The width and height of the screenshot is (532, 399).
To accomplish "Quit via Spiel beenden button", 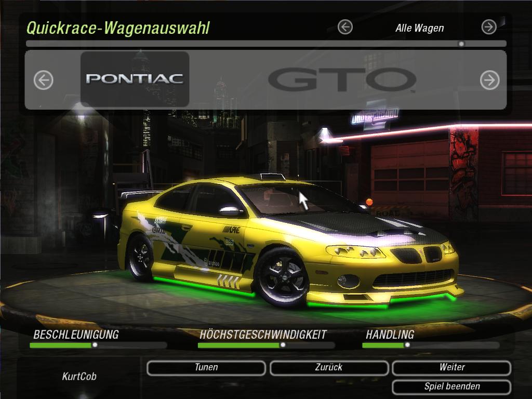I will coord(451,387).
